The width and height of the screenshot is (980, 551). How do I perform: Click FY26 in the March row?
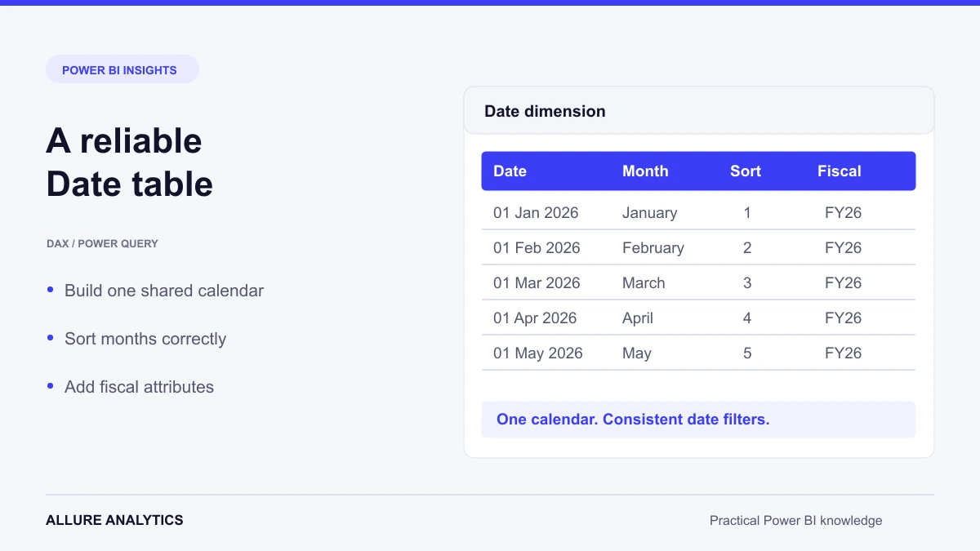(x=843, y=282)
